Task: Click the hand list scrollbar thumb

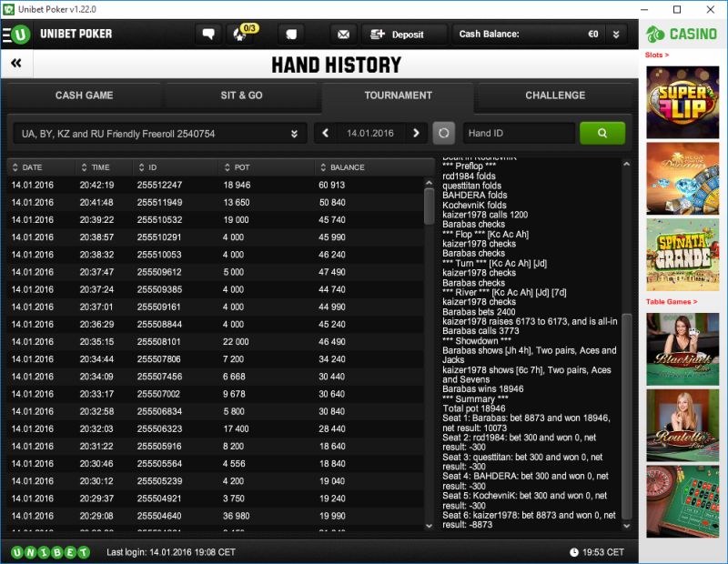Action: pos(429,206)
